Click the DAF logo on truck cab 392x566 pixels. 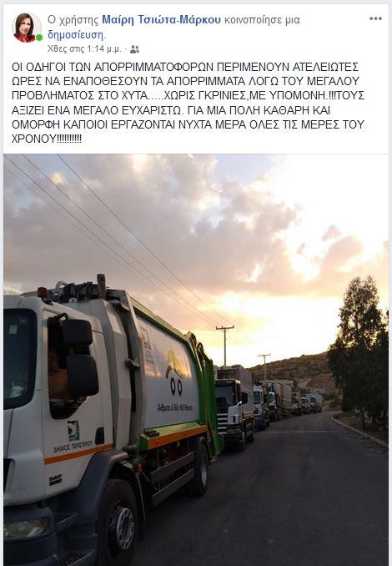[x=55, y=480]
